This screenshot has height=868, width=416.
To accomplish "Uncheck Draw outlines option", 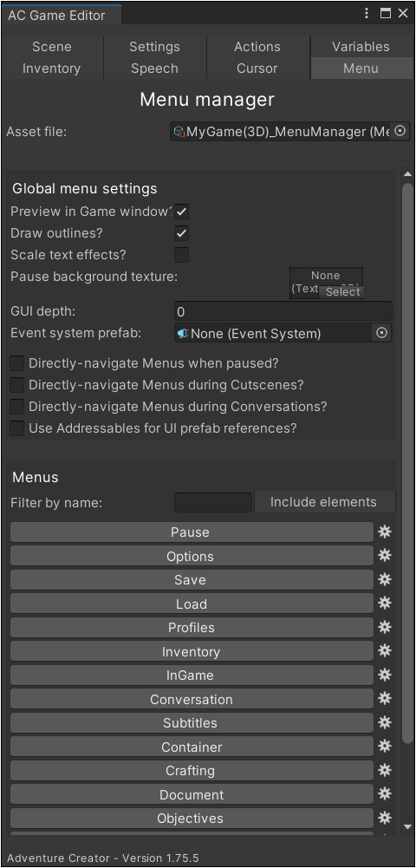I will coord(181,233).
